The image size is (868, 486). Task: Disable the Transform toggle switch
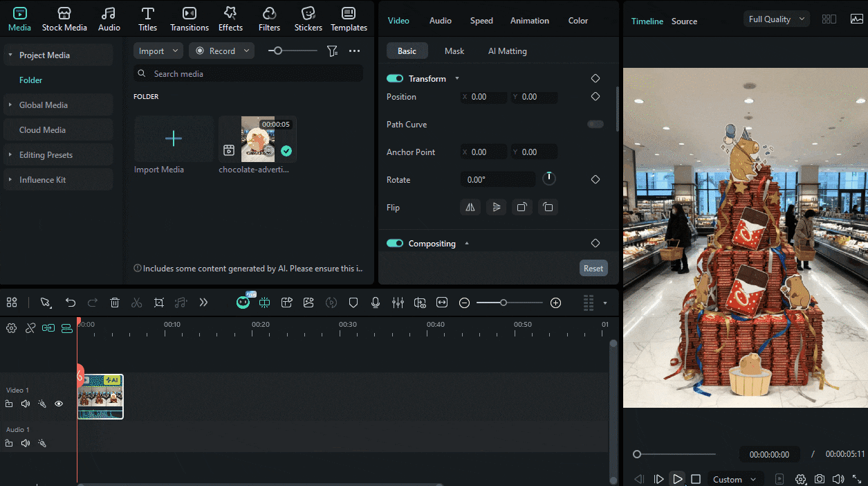(395, 78)
